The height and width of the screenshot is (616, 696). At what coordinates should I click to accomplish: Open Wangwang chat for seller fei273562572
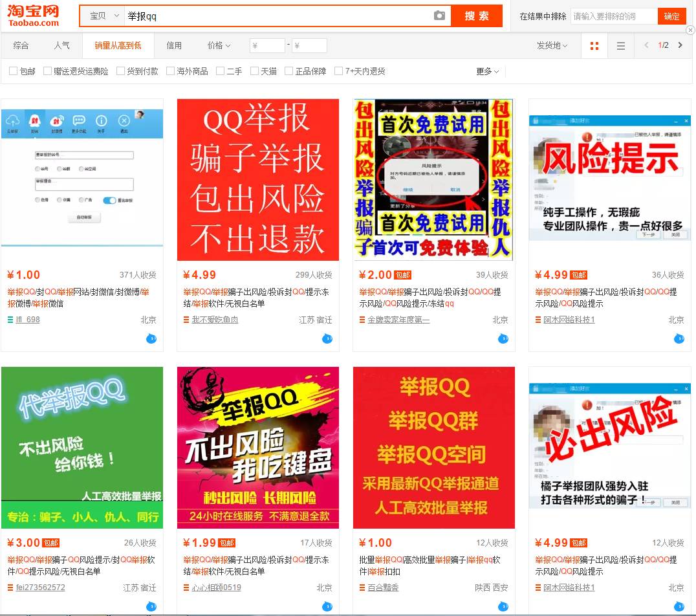(x=151, y=607)
